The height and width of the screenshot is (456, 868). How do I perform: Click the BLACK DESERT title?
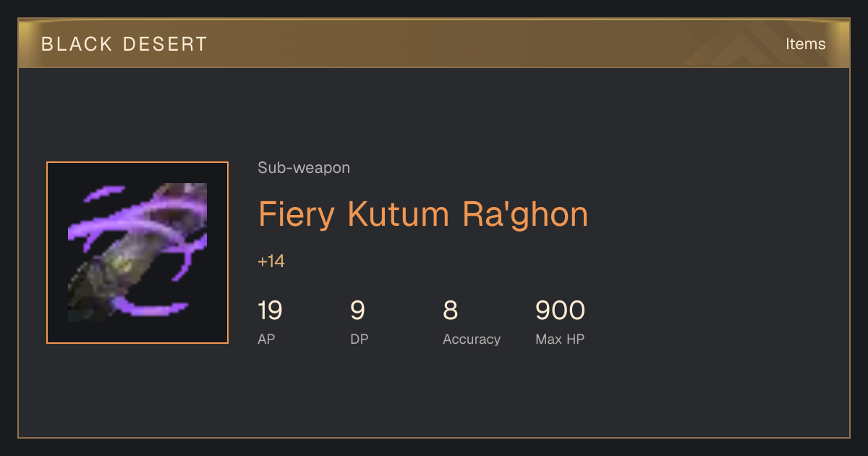point(124,44)
